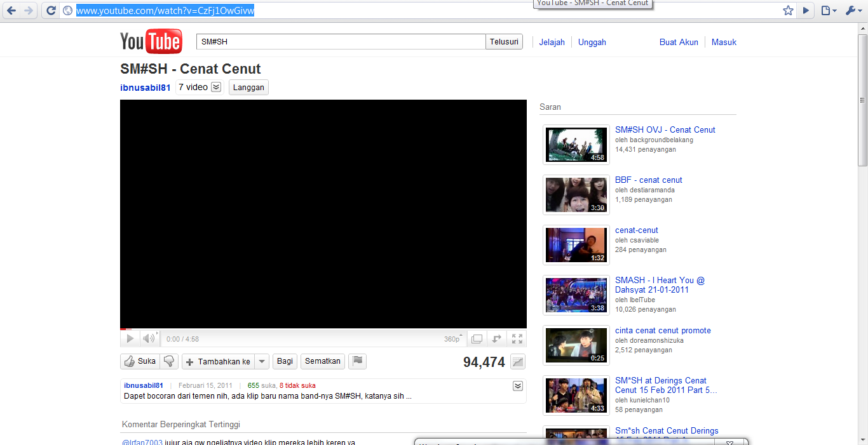The height and width of the screenshot is (445, 868).
Task: Enter fullscreen with the fullscreen icon
Action: tap(517, 339)
